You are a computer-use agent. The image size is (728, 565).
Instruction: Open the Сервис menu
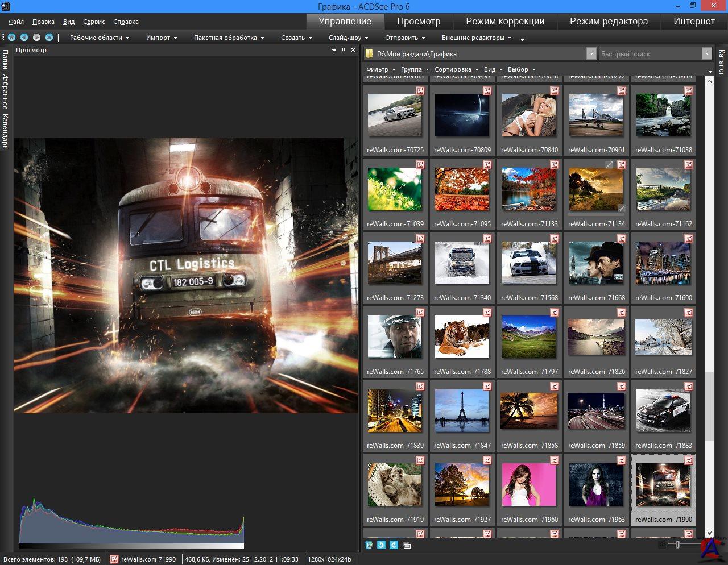pyautogui.click(x=94, y=22)
